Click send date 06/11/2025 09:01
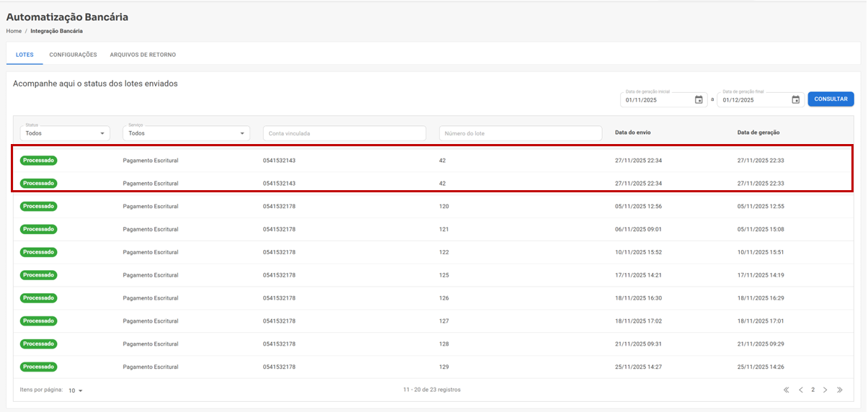This screenshot has height=412, width=868. (x=638, y=230)
